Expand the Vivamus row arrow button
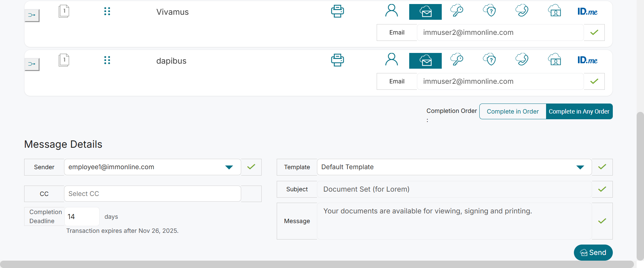This screenshot has width=644, height=268. (x=32, y=15)
